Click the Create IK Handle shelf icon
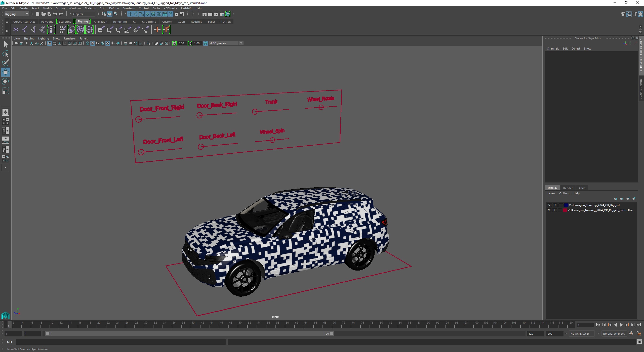The image size is (644, 352). pyautogui.click(x=33, y=30)
